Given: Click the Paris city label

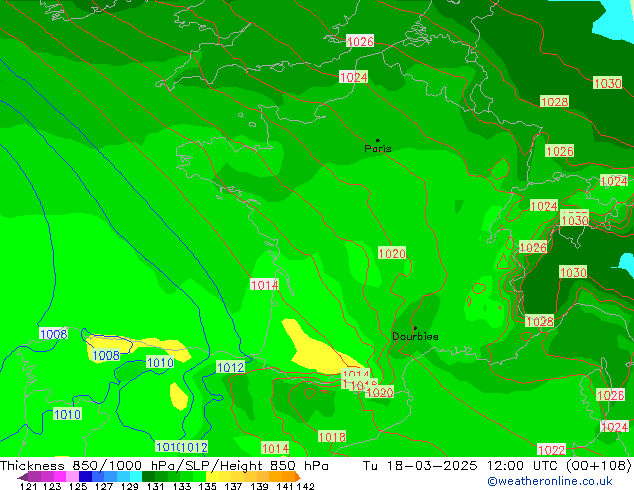Looking at the screenshot, I should 378,148.
